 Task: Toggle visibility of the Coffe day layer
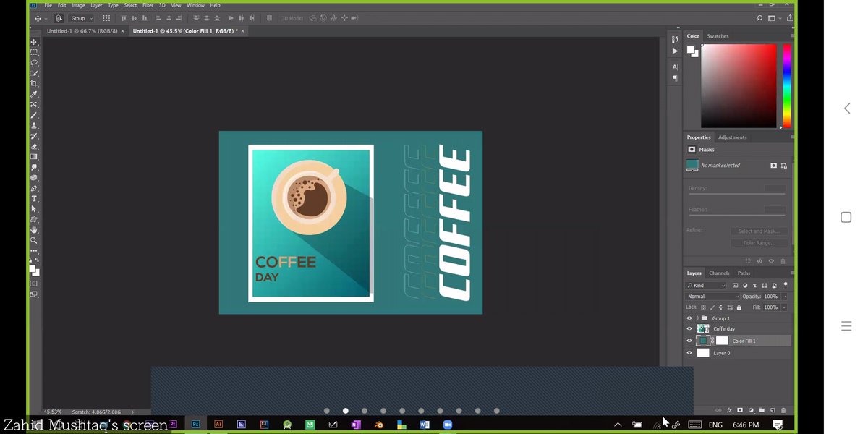pyautogui.click(x=689, y=329)
